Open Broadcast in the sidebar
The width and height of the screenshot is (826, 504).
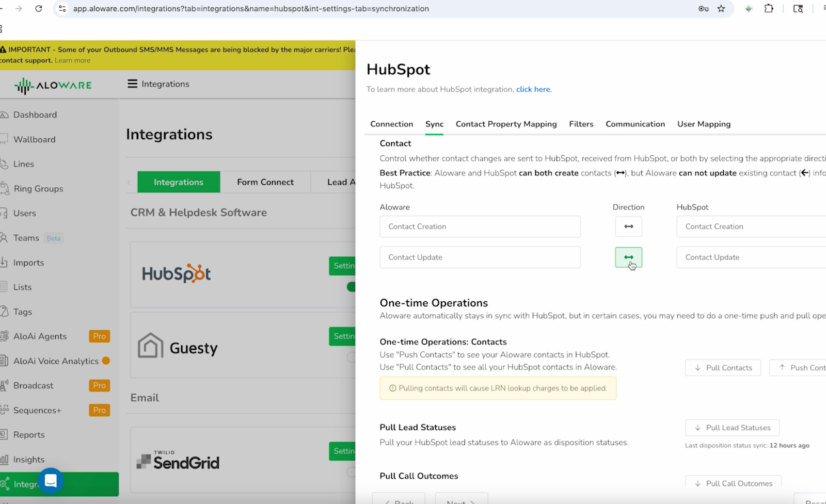pos(34,385)
